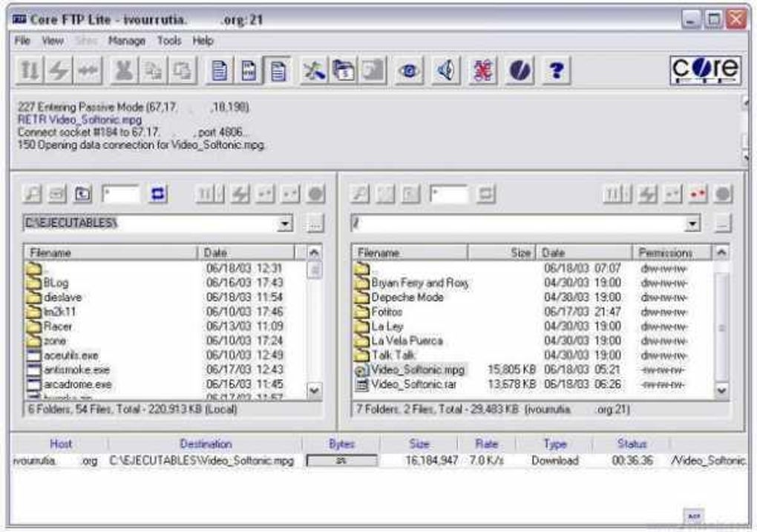Open the View menu
This screenshot has width=757, height=532.
53,41
